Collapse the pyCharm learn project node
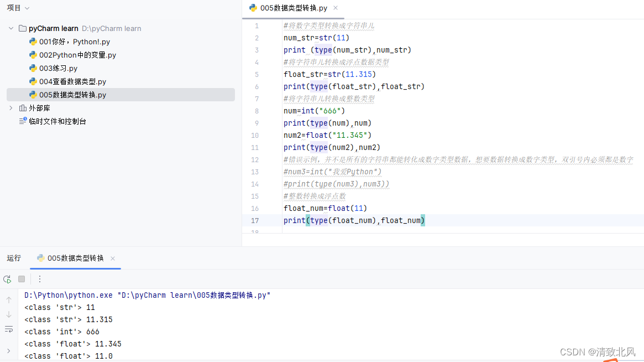Screen dimensions: 644x362 point(10,28)
